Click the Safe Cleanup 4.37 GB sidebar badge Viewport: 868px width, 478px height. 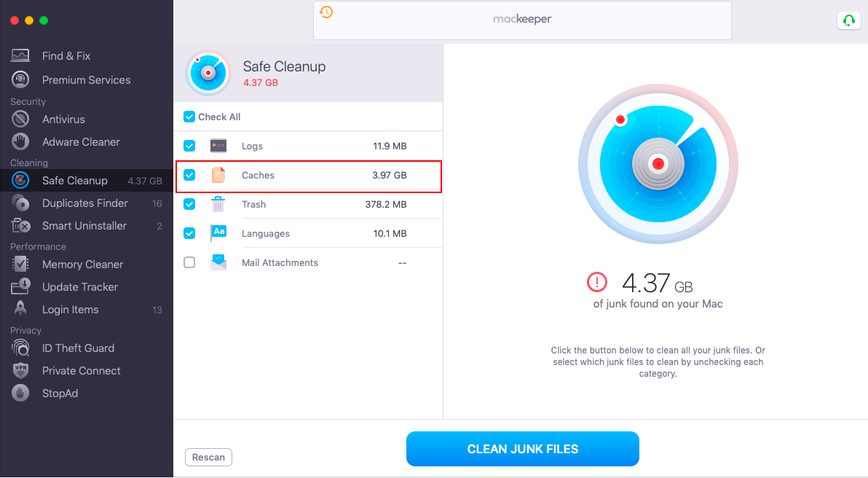click(x=145, y=181)
